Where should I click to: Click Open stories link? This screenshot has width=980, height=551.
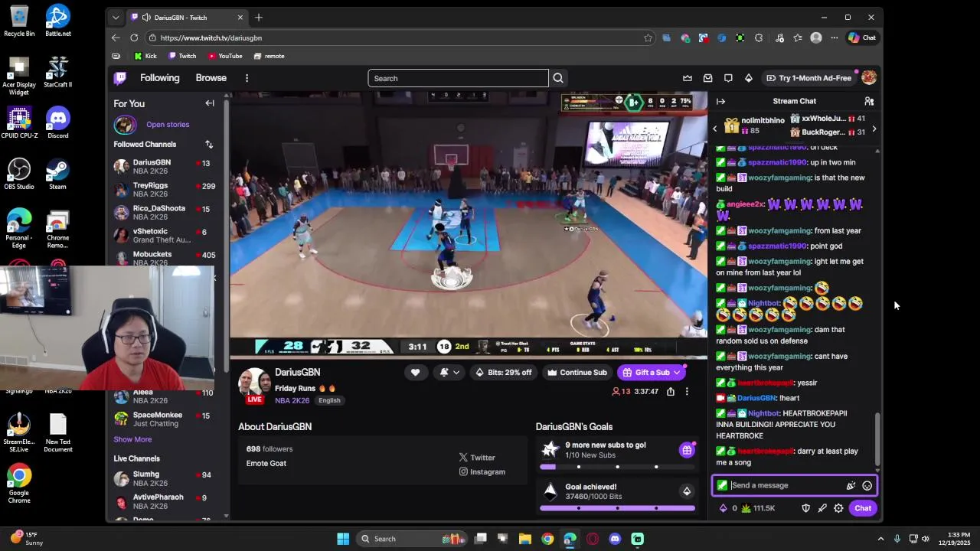168,124
